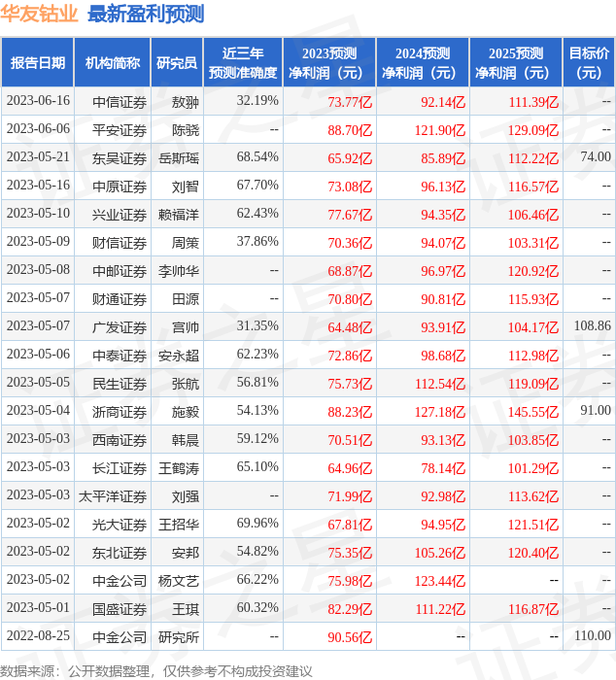Select the 机构简称 column header
The height and width of the screenshot is (680, 616).
click(x=113, y=63)
